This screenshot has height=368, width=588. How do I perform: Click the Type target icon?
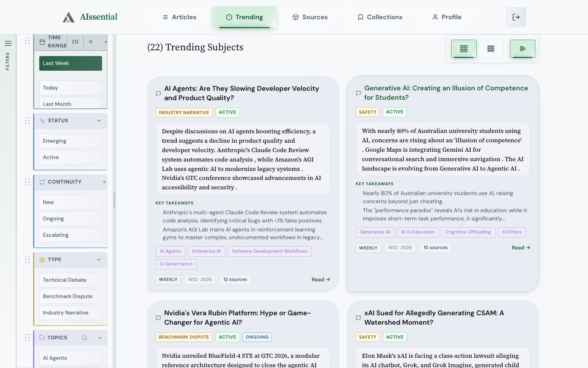[x=42, y=260]
